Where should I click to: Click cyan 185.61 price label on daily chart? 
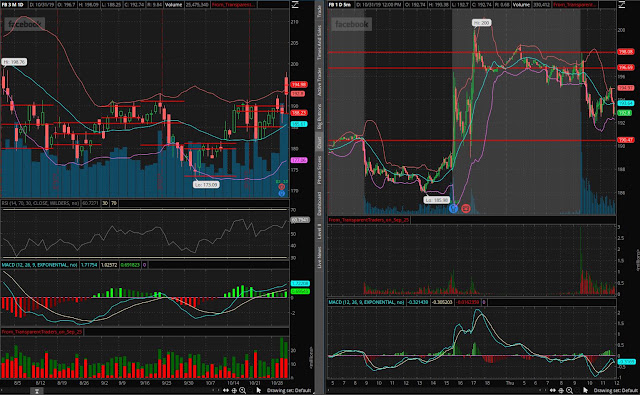click(299, 124)
